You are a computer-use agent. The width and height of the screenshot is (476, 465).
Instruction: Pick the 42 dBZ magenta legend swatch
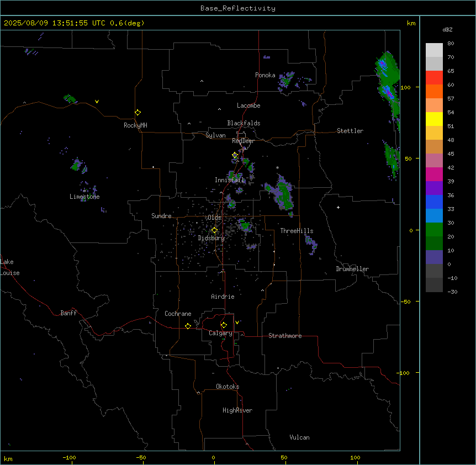pos(434,174)
